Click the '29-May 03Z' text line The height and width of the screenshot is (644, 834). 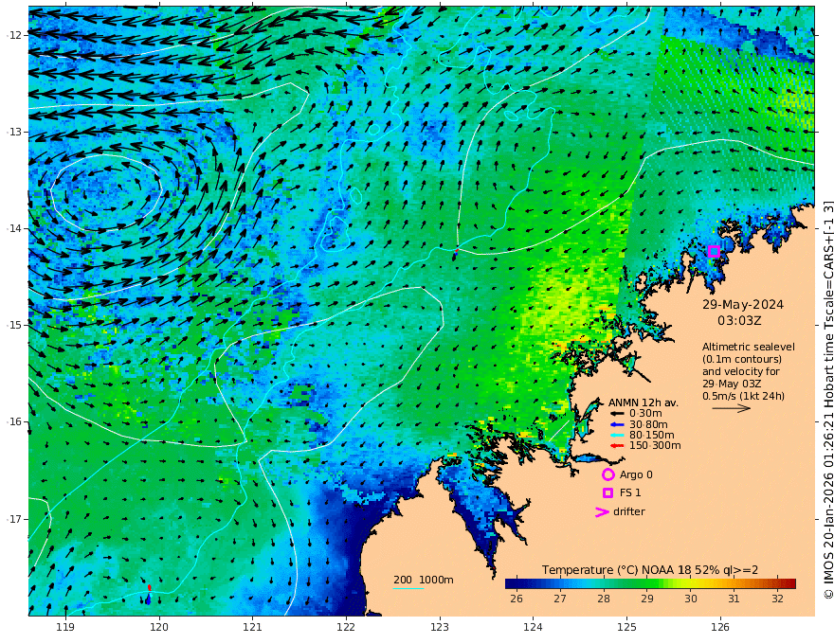point(732,384)
